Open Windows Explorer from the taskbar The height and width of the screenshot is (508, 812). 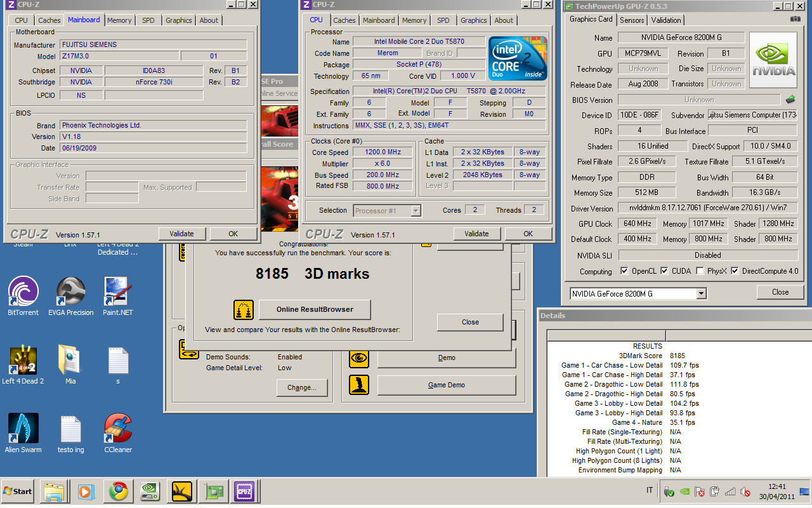point(55,491)
